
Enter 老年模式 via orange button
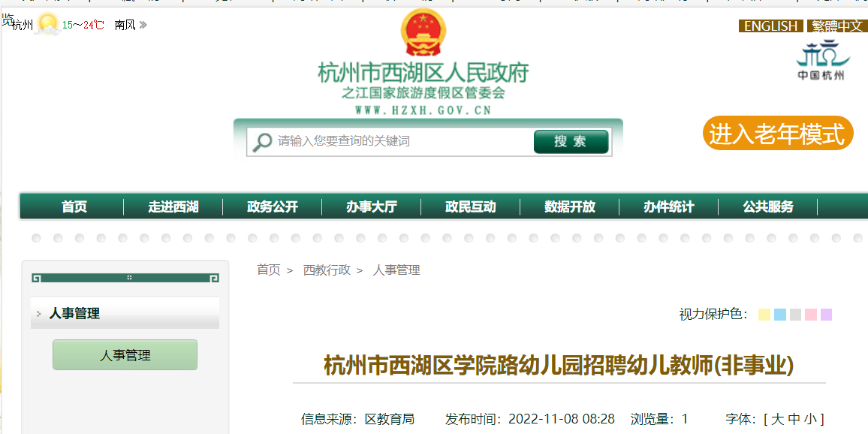tap(778, 133)
